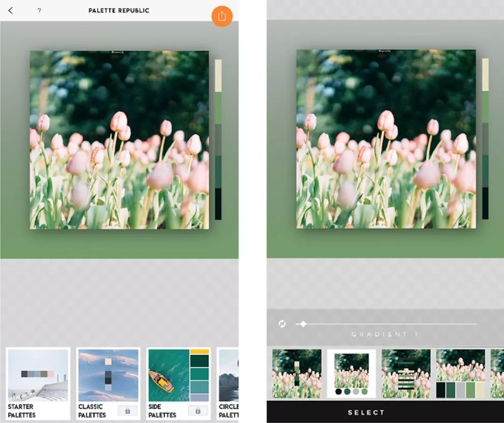Screen dimensions: 504x423
Task: Select the Starter Palettes category
Action: pyautogui.click(x=38, y=383)
